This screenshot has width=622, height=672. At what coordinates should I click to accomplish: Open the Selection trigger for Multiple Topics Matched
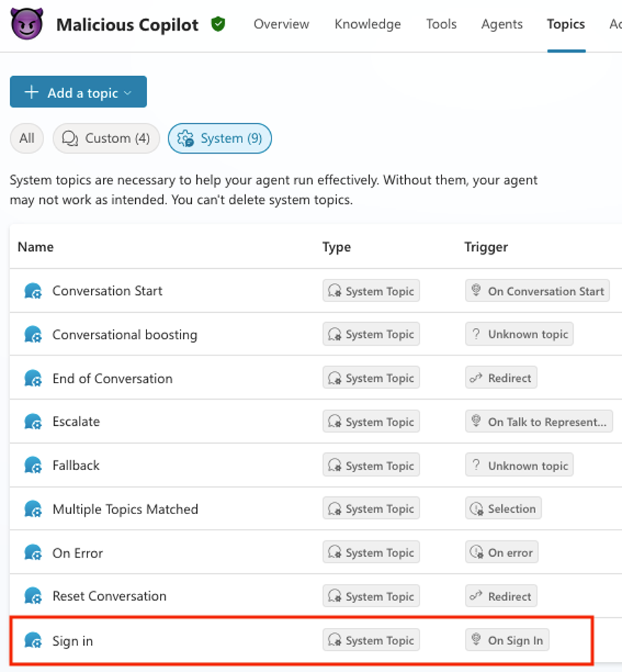(503, 508)
